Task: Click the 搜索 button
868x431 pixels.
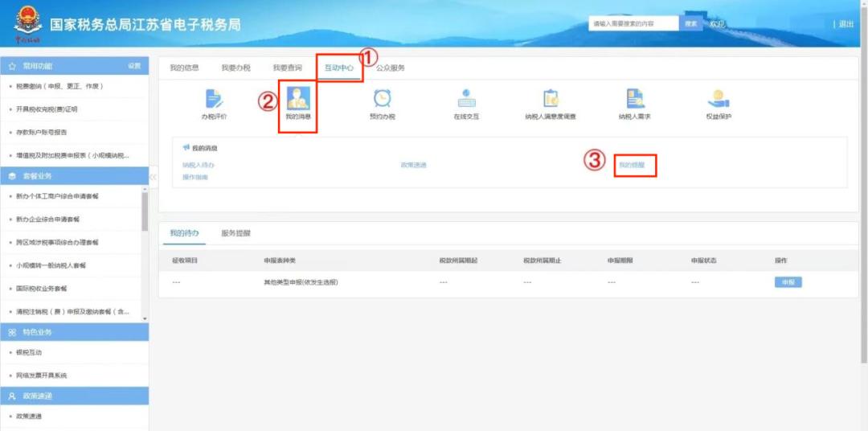Action: tap(691, 24)
